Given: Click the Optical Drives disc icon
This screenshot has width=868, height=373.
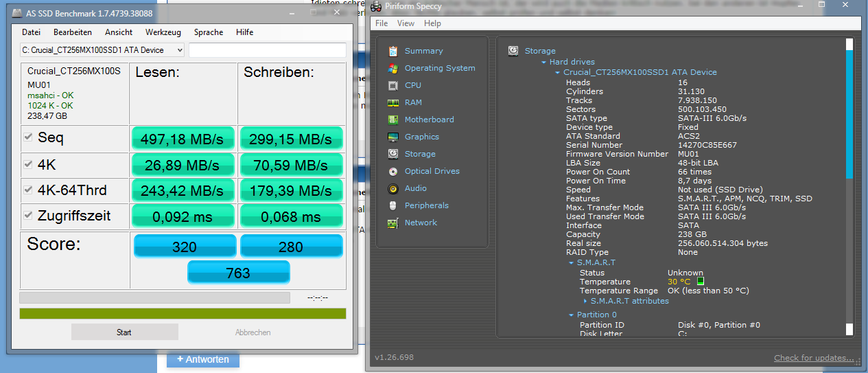Looking at the screenshot, I should coord(393,171).
